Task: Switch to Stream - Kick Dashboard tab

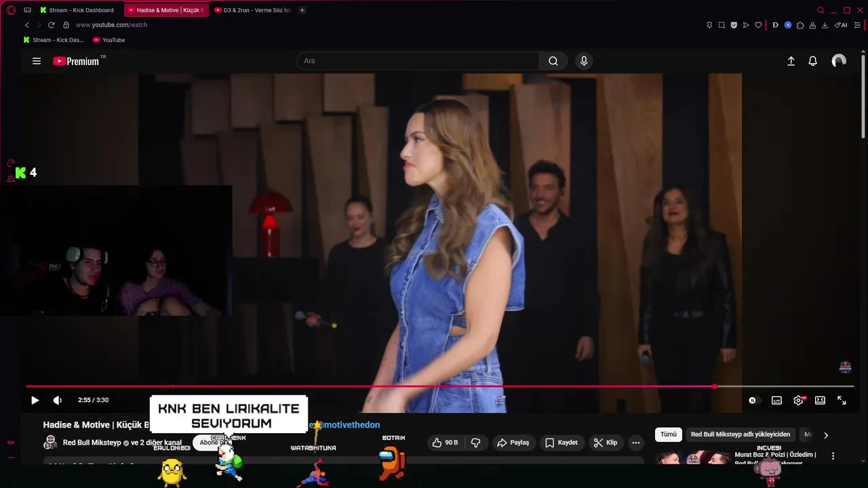Action: [77, 10]
